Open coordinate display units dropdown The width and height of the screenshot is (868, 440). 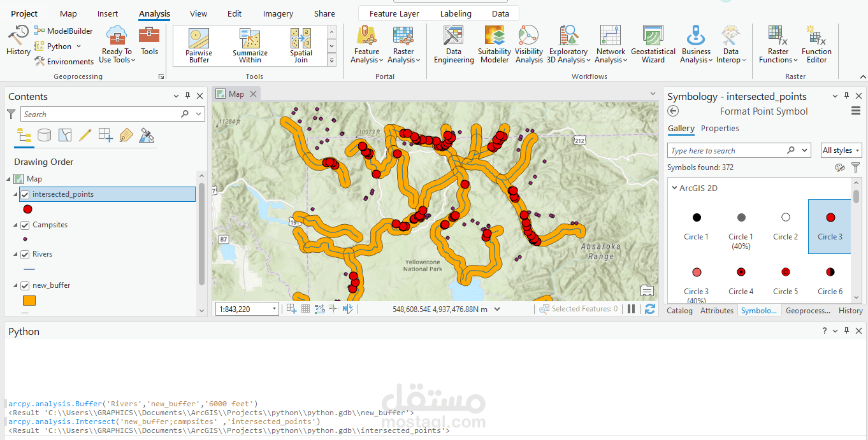tap(497, 309)
